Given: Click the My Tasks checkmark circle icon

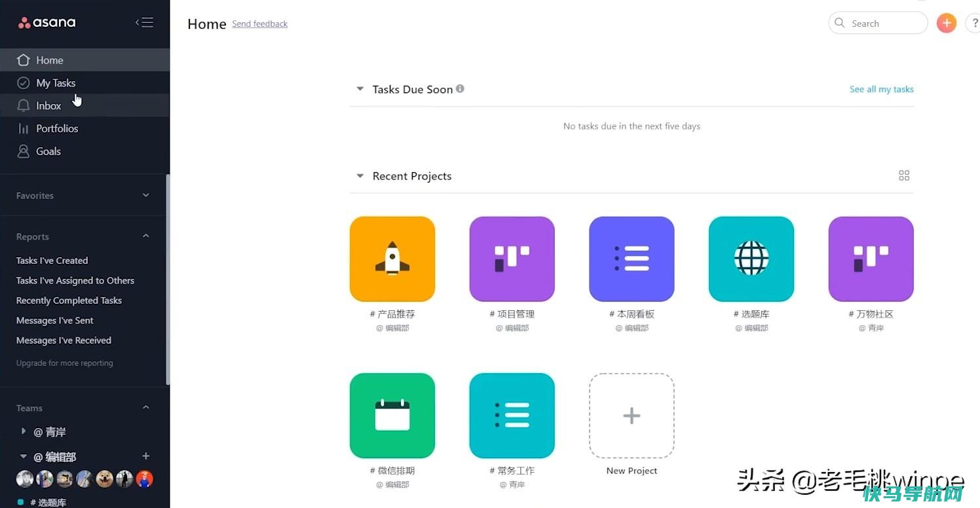Looking at the screenshot, I should [x=24, y=83].
